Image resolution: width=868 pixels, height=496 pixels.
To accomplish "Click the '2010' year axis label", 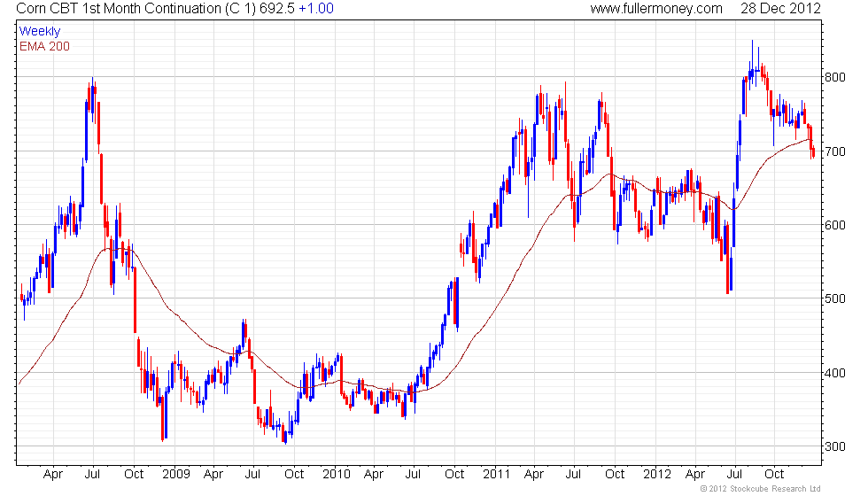I will [x=336, y=475].
